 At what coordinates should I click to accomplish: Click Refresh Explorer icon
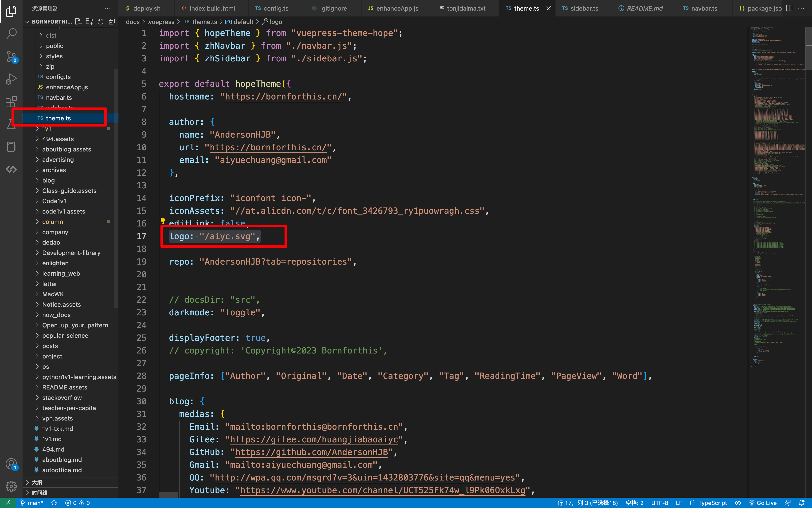point(100,21)
